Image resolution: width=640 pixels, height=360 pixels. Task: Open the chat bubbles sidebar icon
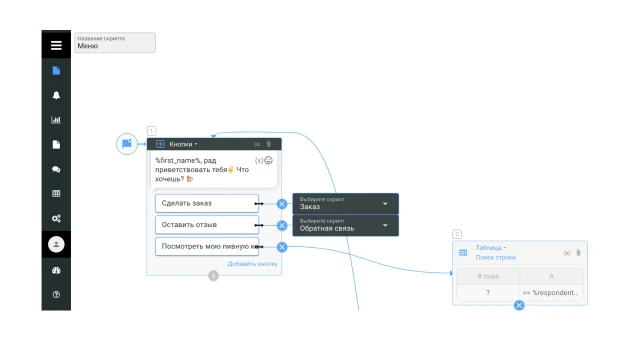[x=56, y=169]
